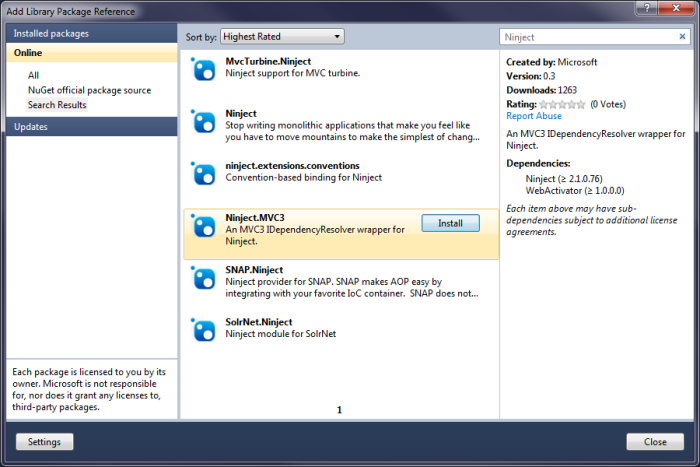Select the SolrNet.Ninject package title

[x=259, y=322]
